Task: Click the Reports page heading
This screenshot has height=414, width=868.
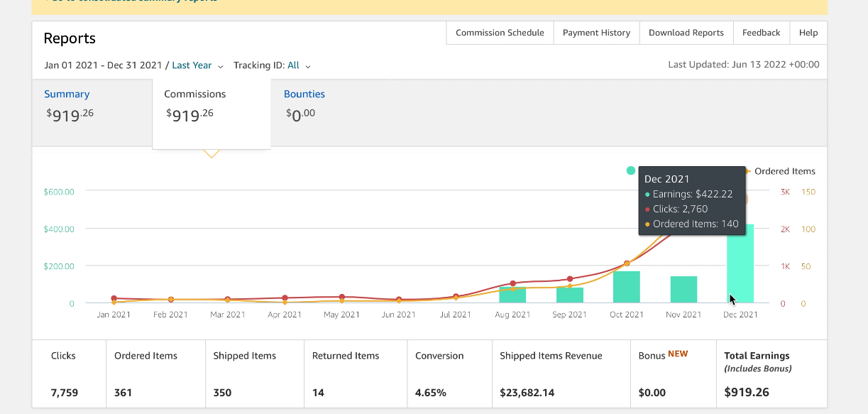Action: [x=70, y=38]
